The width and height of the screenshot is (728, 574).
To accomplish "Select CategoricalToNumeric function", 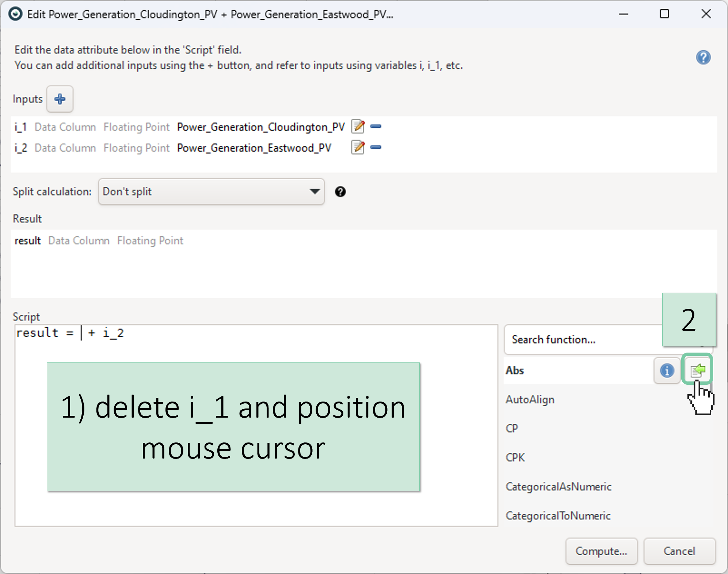I will click(x=558, y=516).
